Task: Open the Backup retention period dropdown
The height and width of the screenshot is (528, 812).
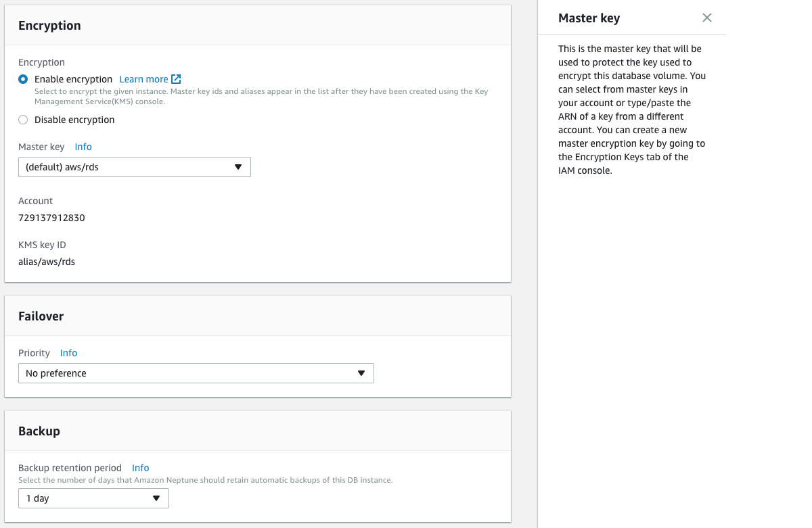Action: 93,498
